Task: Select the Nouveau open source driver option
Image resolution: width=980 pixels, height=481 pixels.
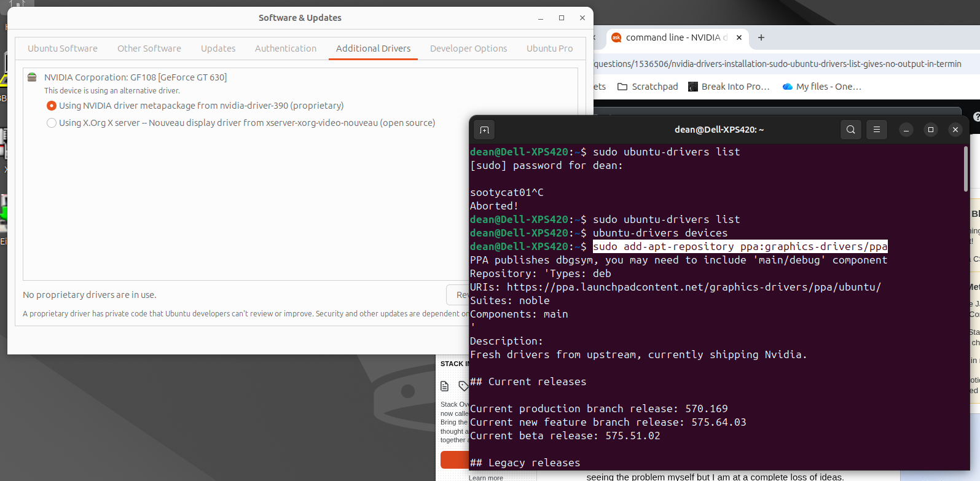Action: point(52,123)
